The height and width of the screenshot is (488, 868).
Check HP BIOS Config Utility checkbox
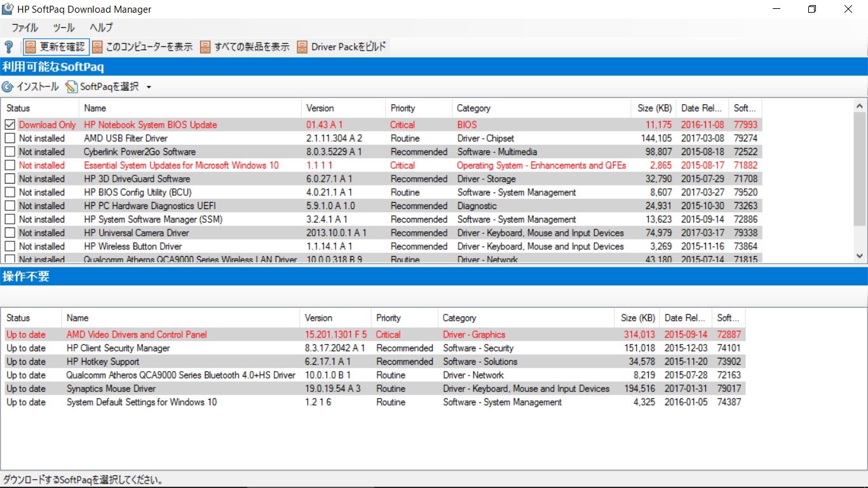[10, 193]
